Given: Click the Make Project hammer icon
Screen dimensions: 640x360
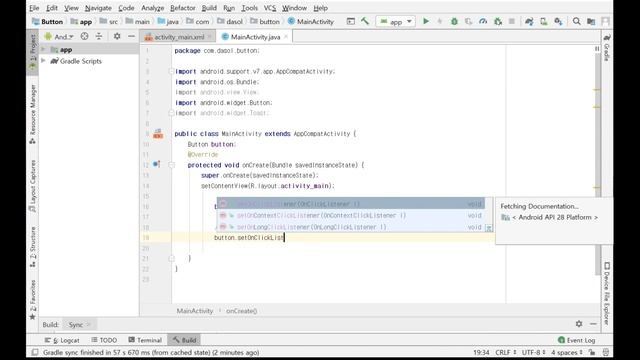Looking at the screenshot, I should pos(365,21).
